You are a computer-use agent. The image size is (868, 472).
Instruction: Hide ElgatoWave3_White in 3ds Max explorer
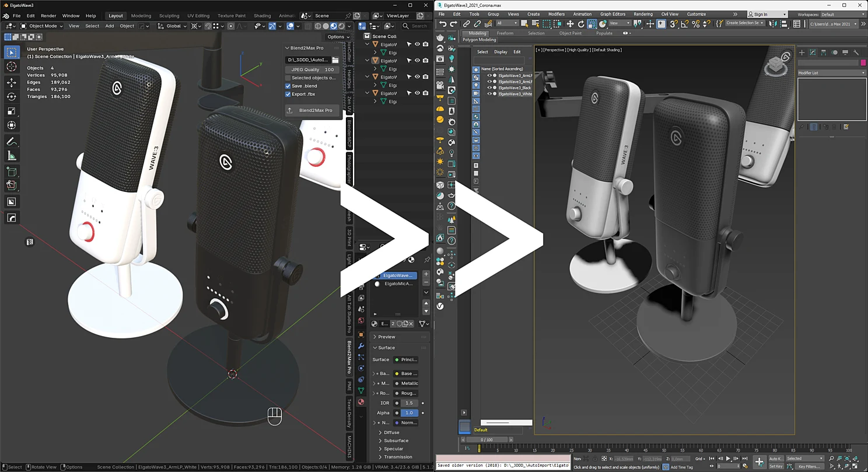pyautogui.click(x=489, y=94)
